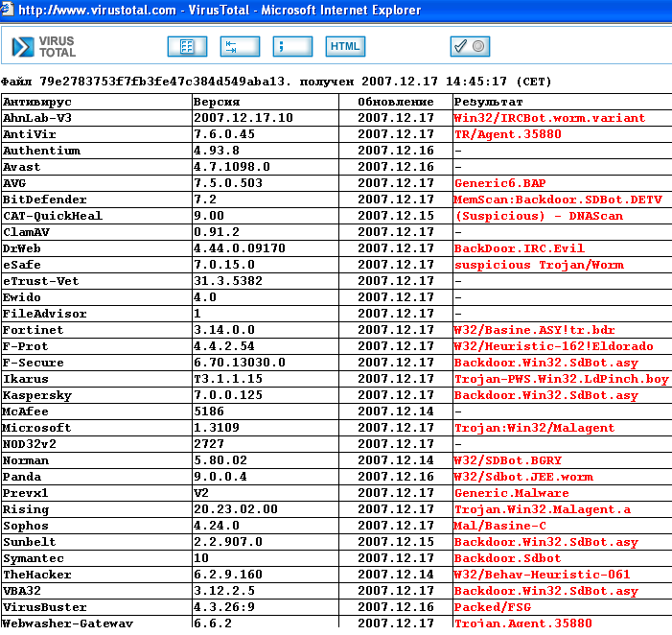The width and height of the screenshot is (672, 635).
Task: Click the CAT-QuickHeal row name
Action: point(53,216)
